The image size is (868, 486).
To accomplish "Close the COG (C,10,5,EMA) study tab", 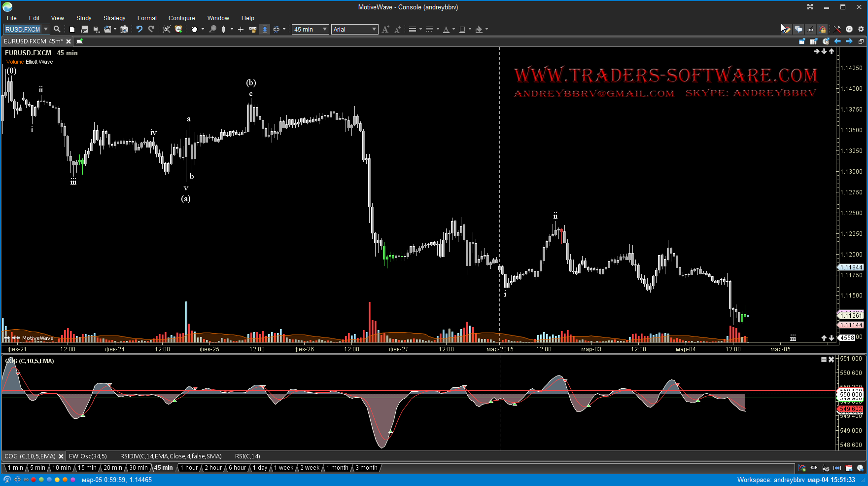I will [x=61, y=456].
